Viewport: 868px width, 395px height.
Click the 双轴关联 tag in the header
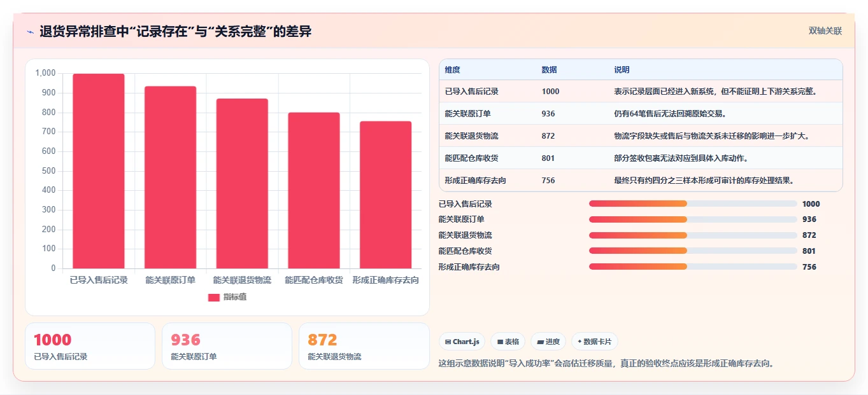825,31
